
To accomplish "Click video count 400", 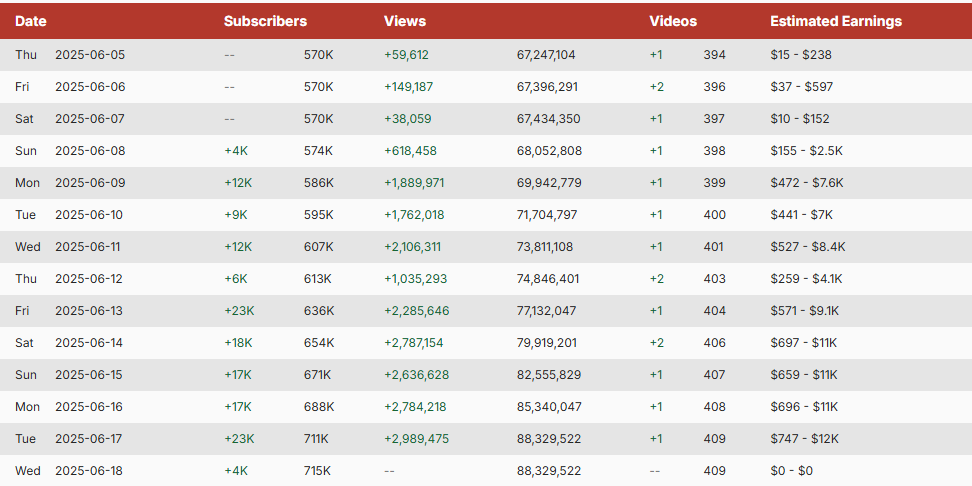I will [x=714, y=215].
